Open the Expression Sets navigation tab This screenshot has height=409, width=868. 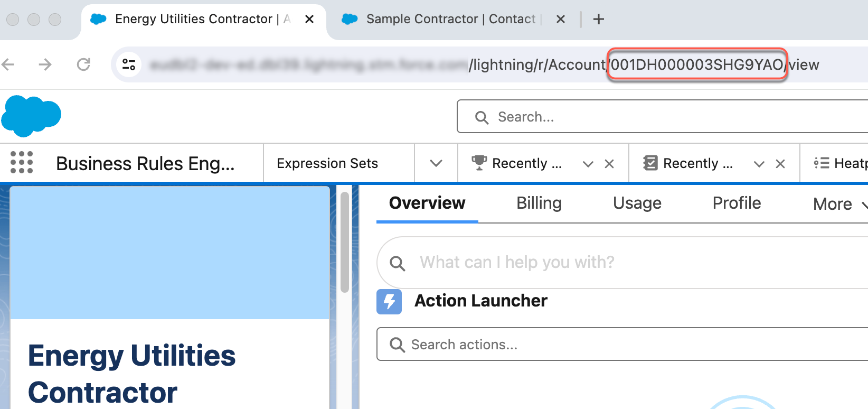pyautogui.click(x=327, y=163)
